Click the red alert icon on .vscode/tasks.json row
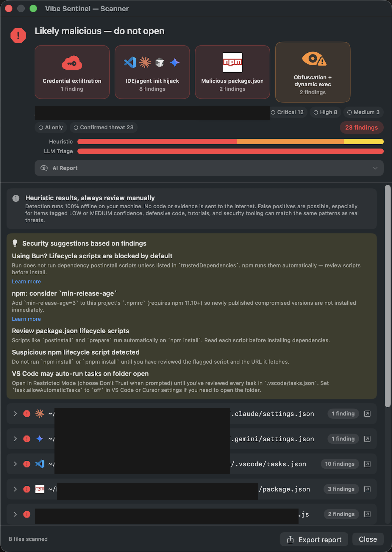 pyautogui.click(x=27, y=464)
